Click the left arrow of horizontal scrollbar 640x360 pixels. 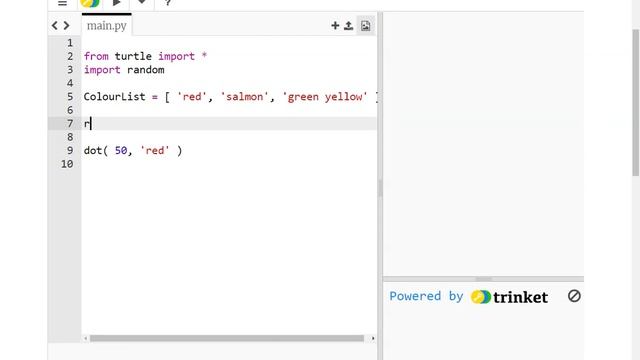85,338
